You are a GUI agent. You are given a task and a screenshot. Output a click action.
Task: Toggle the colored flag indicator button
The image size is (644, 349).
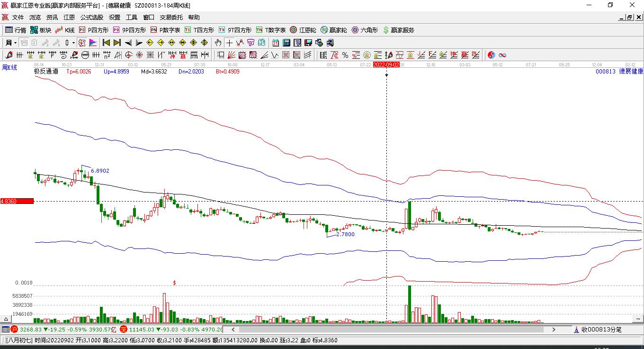[x=92, y=43]
